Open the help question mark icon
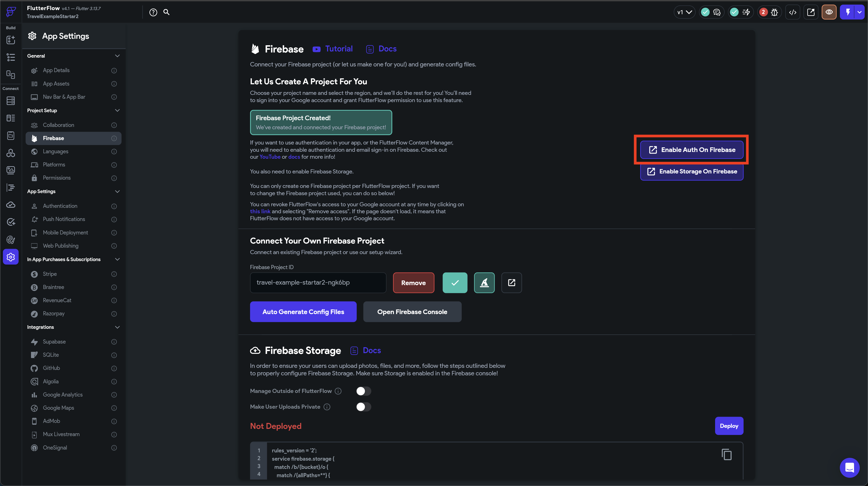 tap(153, 12)
